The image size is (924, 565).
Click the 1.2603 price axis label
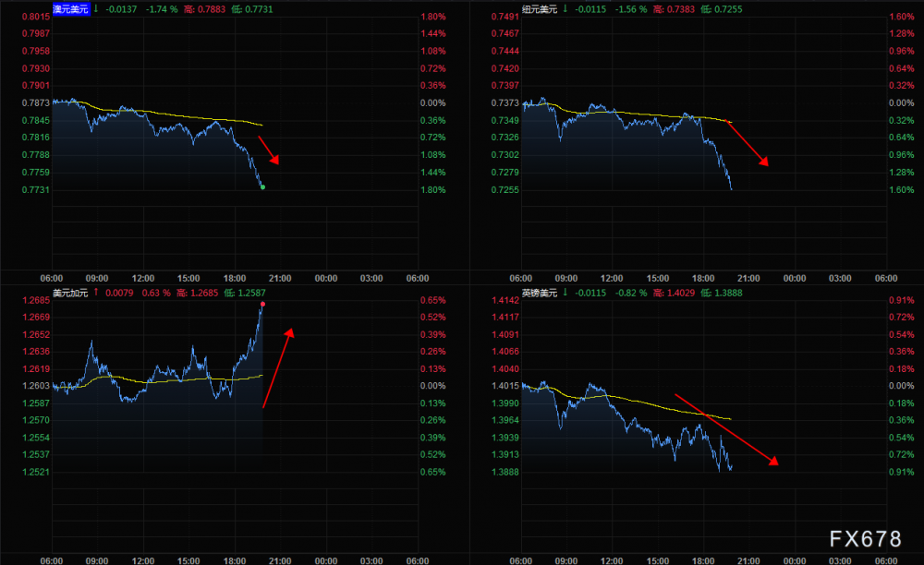pyautogui.click(x=36, y=386)
